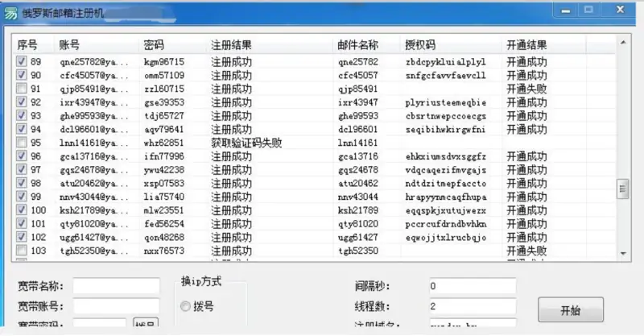This screenshot has width=644, height=336.
Task: Toggle checkbox for row 100
Action: (22, 209)
